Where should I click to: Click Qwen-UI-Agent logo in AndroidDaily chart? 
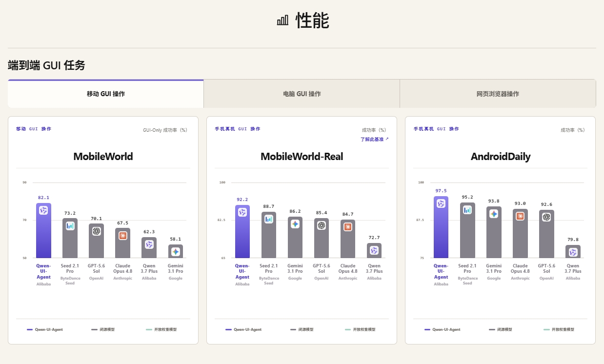tap(441, 203)
